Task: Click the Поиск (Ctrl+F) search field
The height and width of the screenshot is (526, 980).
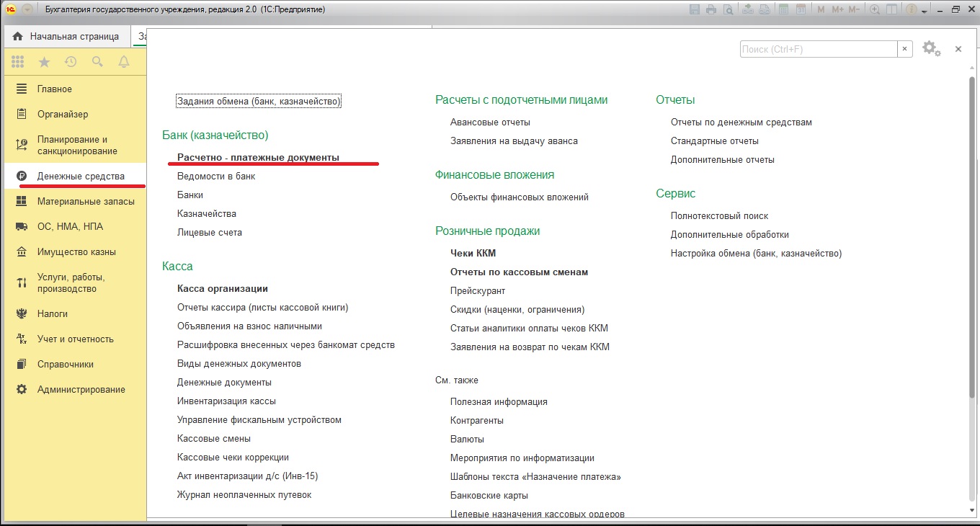Action: point(818,49)
